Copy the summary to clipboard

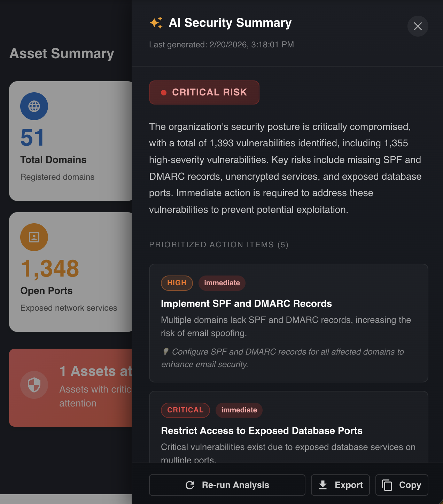point(402,485)
